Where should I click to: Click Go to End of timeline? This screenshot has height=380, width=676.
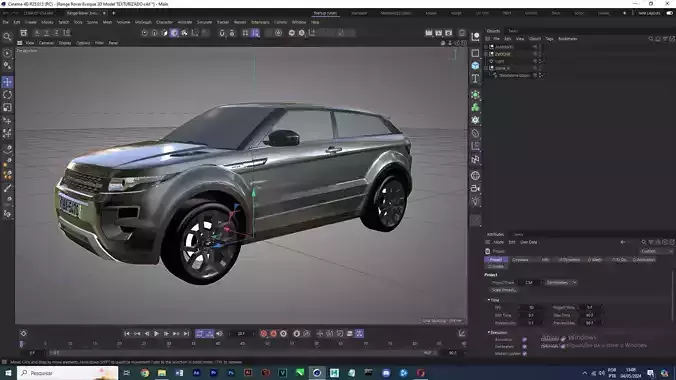point(186,333)
